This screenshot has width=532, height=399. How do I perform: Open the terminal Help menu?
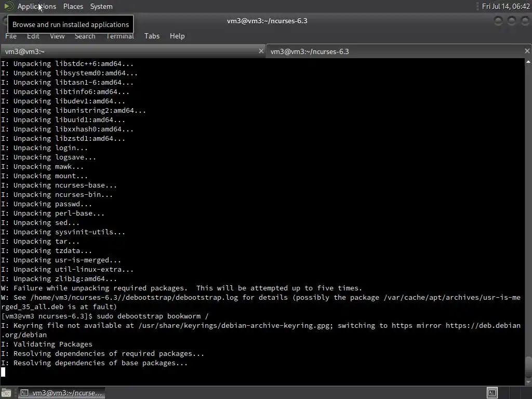(177, 36)
